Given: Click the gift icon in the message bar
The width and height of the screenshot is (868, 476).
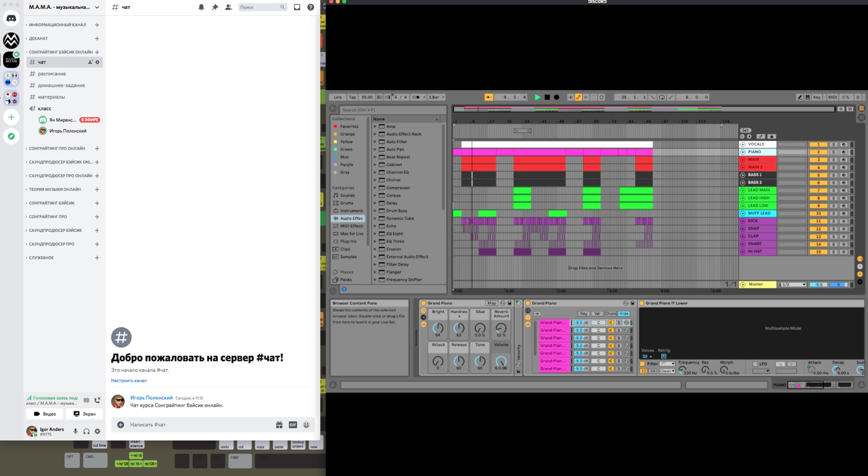Looking at the screenshot, I should tap(279, 424).
